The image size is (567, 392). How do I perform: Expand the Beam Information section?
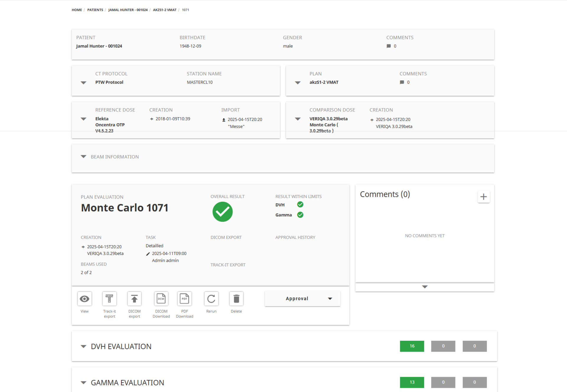[84, 157]
